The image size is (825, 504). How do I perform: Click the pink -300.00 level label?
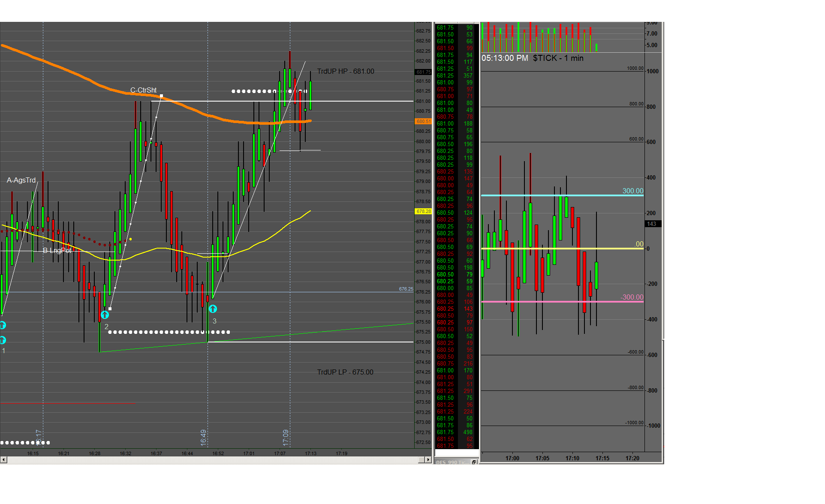(x=632, y=297)
